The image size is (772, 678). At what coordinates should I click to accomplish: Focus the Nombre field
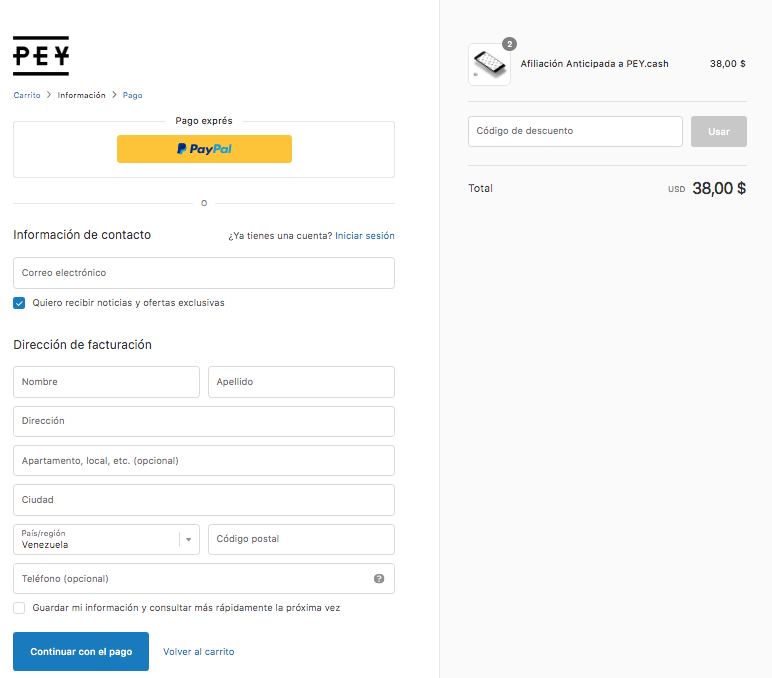(106, 382)
